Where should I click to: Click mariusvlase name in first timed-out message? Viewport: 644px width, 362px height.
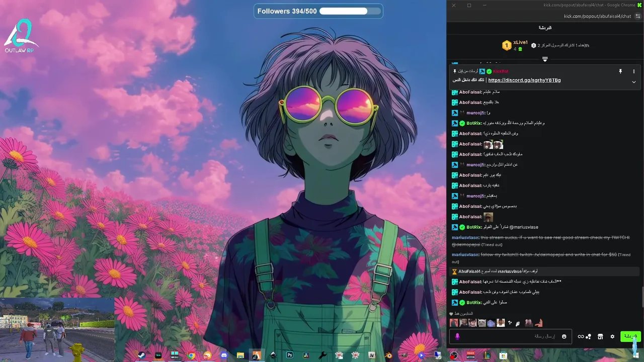point(465,237)
